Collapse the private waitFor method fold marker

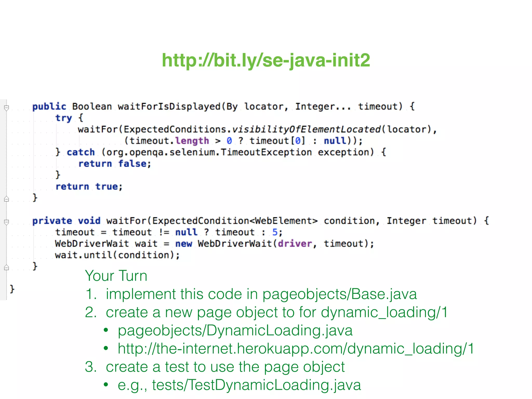(x=6, y=222)
